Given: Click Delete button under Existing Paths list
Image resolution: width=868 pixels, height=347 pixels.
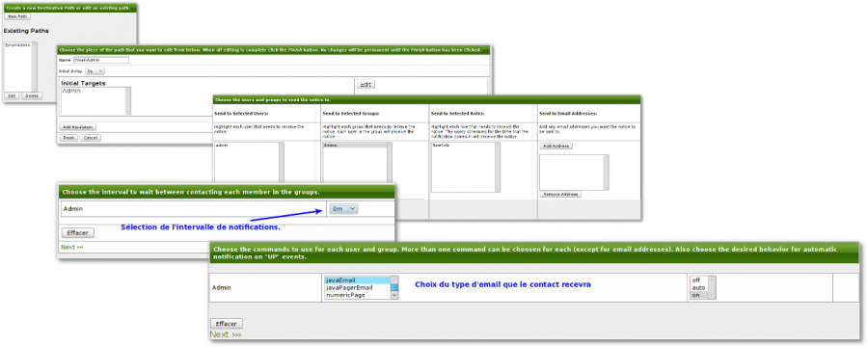Looking at the screenshot, I should [31, 95].
